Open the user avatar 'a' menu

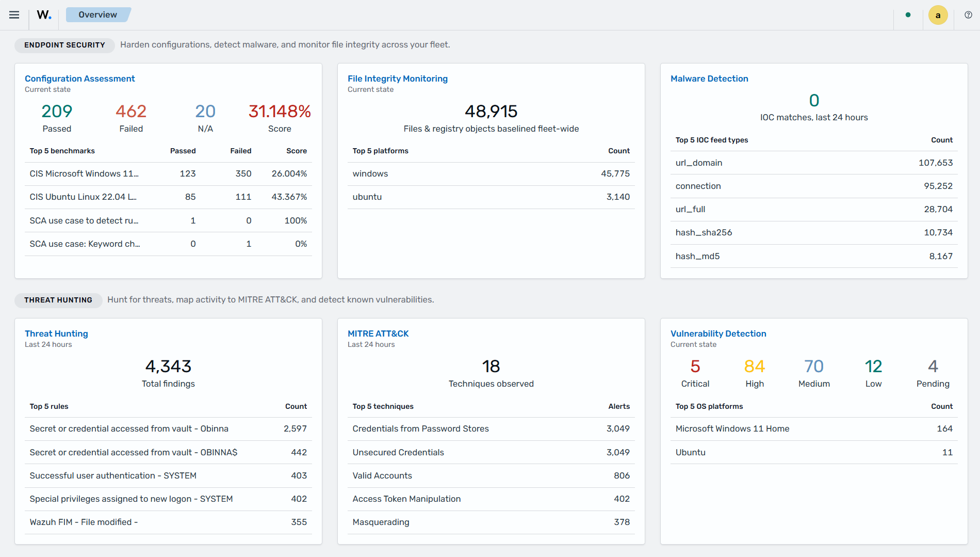(x=938, y=15)
